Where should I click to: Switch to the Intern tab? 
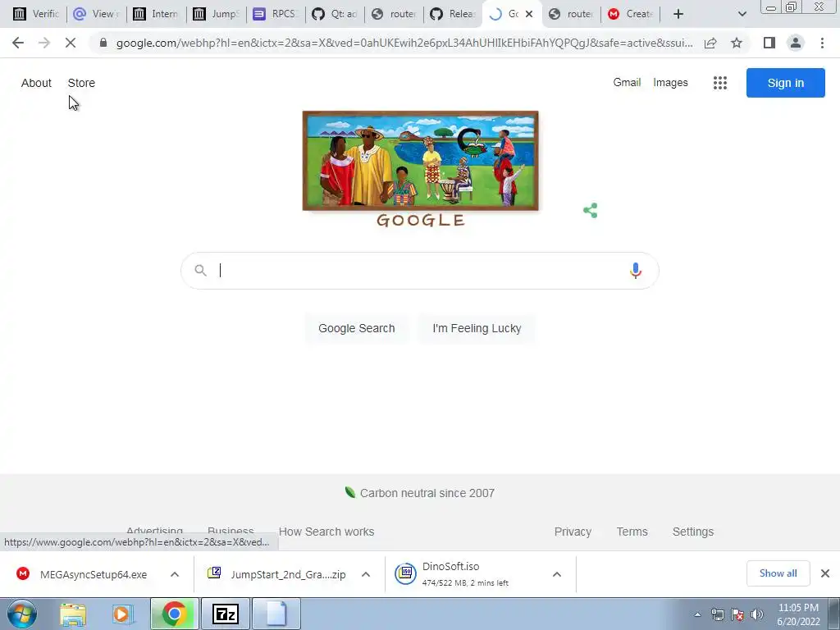click(156, 14)
